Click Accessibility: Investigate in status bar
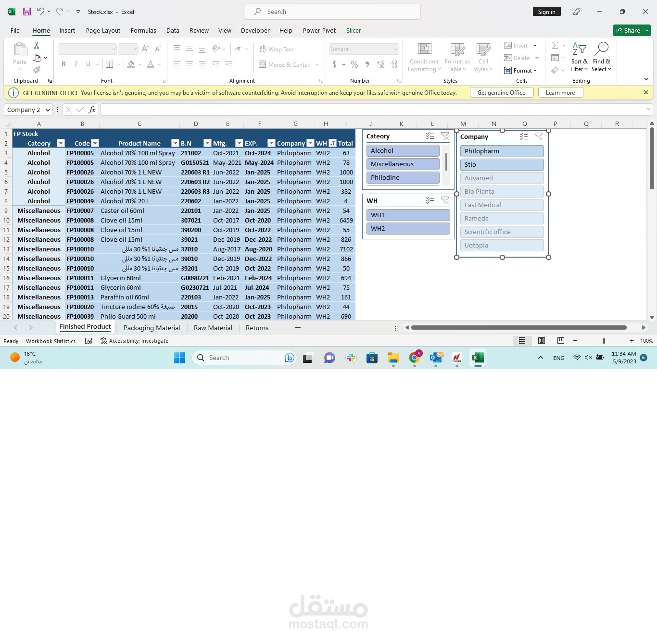The image size is (657, 644). 134,341
